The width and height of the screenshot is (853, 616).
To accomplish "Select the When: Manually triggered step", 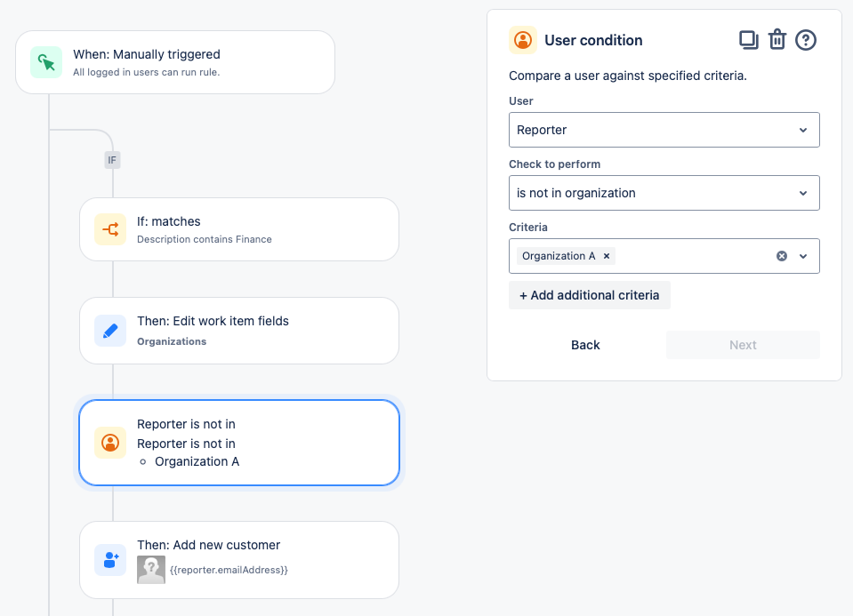I will (175, 62).
